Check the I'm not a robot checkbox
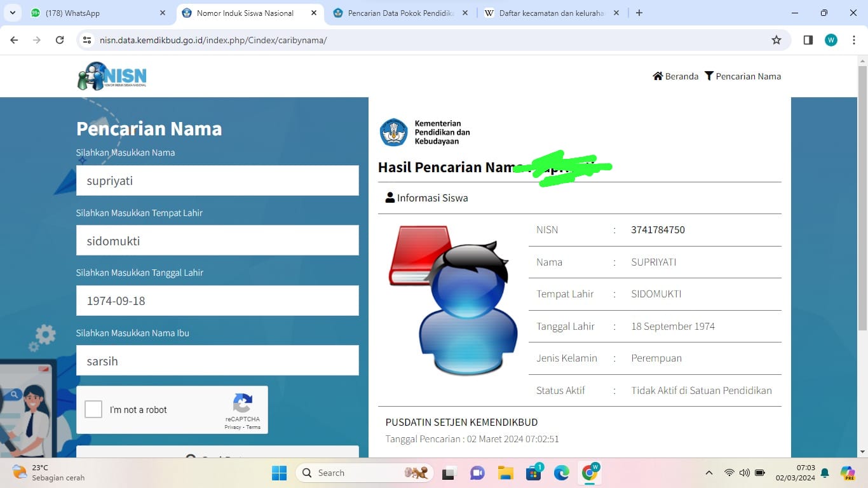The height and width of the screenshot is (488, 868). (93, 409)
